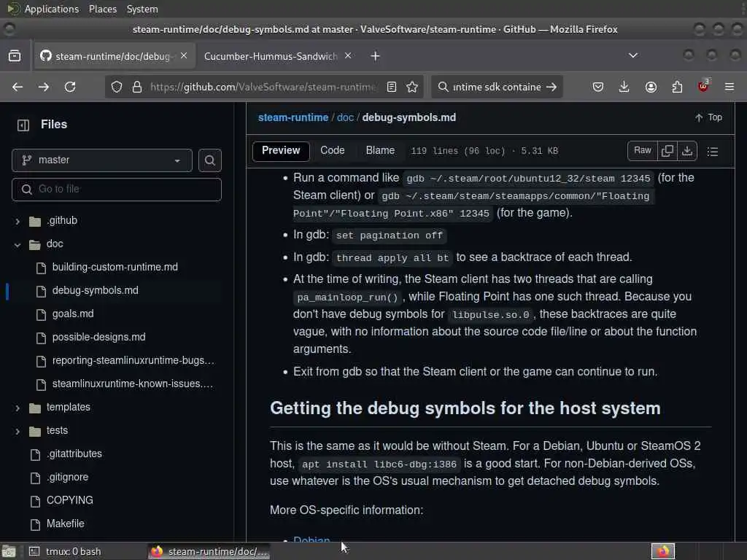747x560 pixels.
Task: Reload the current GitHub page
Action: (70, 87)
